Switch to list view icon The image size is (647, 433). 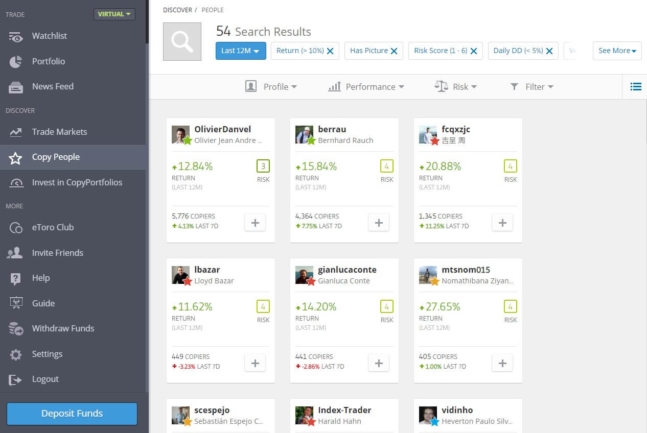pyautogui.click(x=635, y=87)
